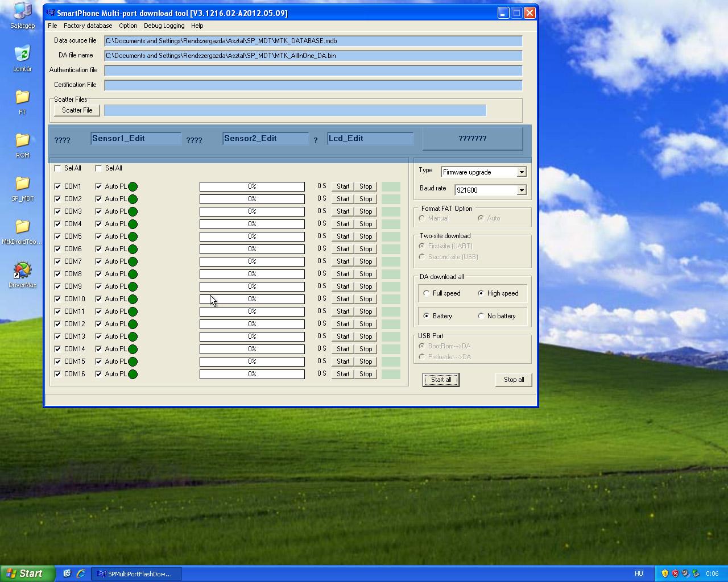Select the ROM folder on desktop
The width and height of the screenshot is (728, 582).
[x=22, y=145]
